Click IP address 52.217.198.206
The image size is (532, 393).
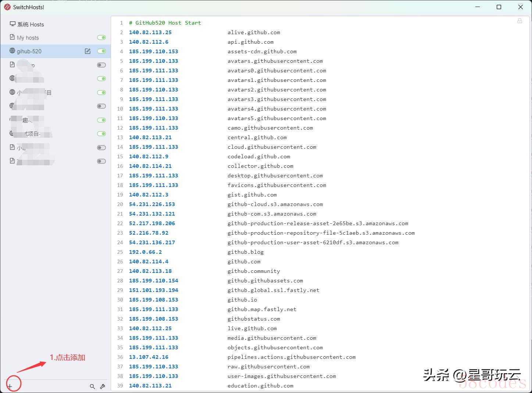pyautogui.click(x=152, y=223)
